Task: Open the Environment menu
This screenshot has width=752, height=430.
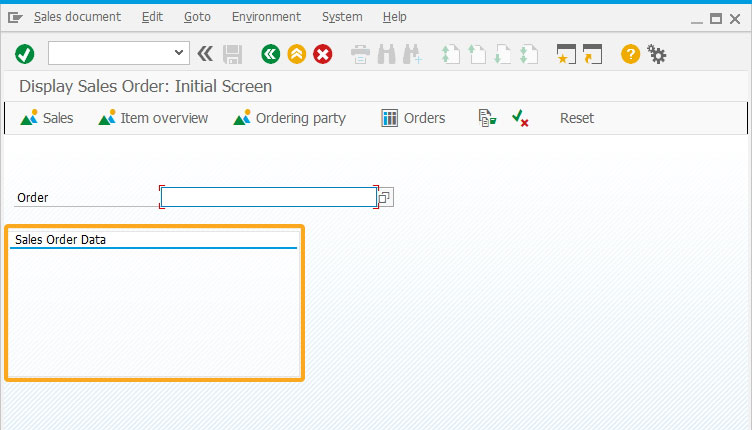Action: pos(266,17)
